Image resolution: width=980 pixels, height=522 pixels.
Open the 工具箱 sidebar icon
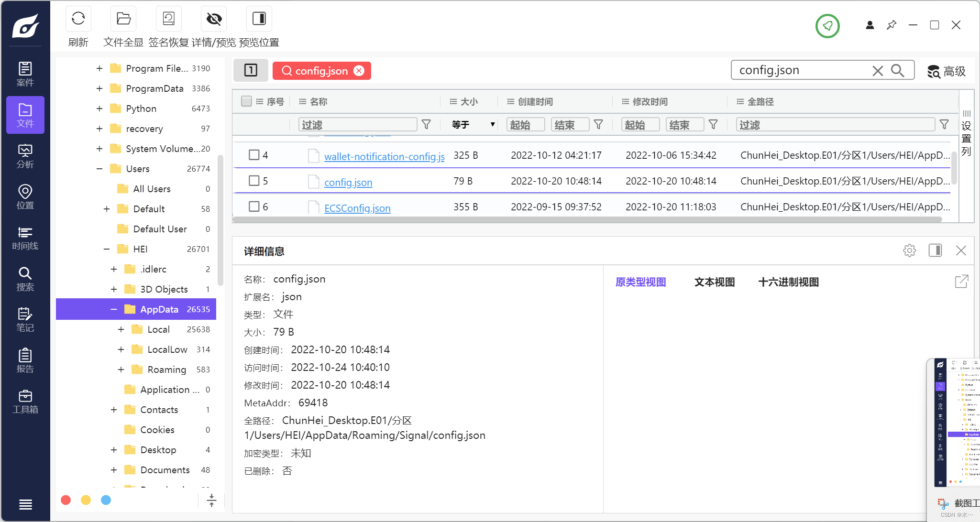pyautogui.click(x=25, y=402)
